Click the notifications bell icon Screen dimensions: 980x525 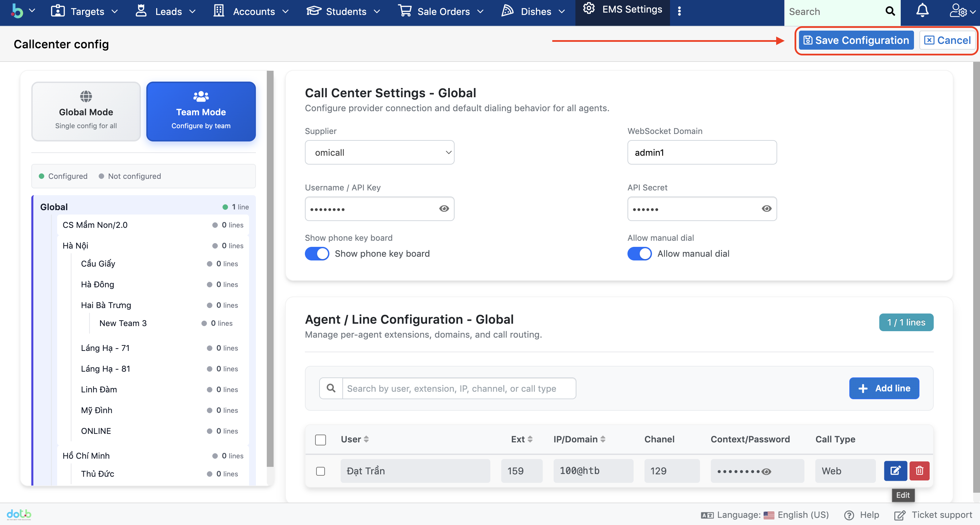tap(922, 12)
